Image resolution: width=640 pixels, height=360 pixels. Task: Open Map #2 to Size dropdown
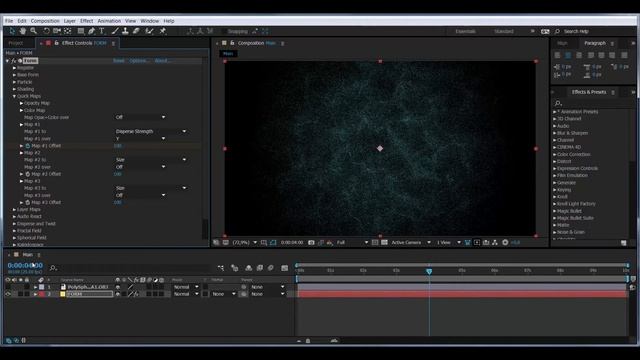[x=151, y=160]
